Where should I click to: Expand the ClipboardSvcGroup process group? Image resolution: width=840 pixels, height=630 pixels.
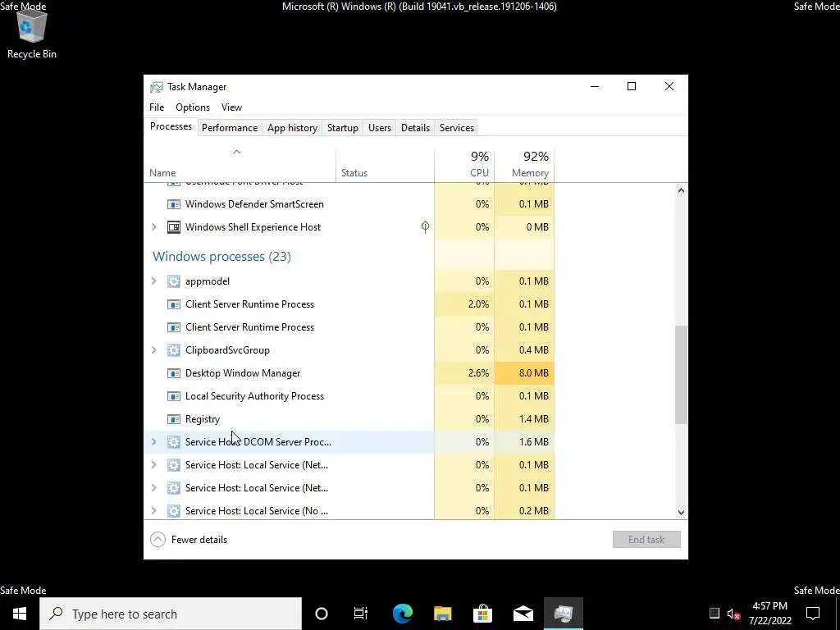[x=154, y=350]
